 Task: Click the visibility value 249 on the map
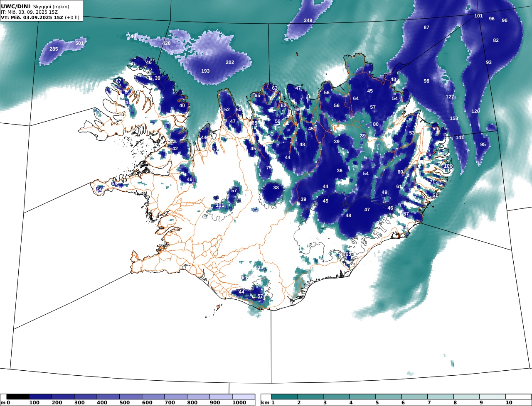[308, 20]
